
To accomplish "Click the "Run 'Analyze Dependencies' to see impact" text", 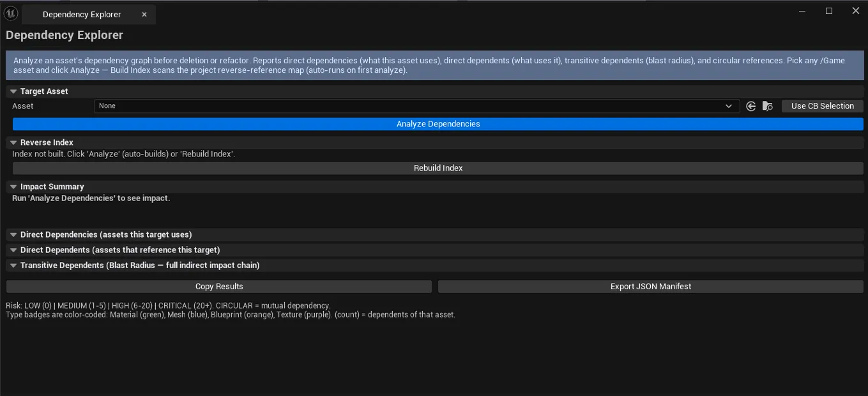I will [x=91, y=198].
